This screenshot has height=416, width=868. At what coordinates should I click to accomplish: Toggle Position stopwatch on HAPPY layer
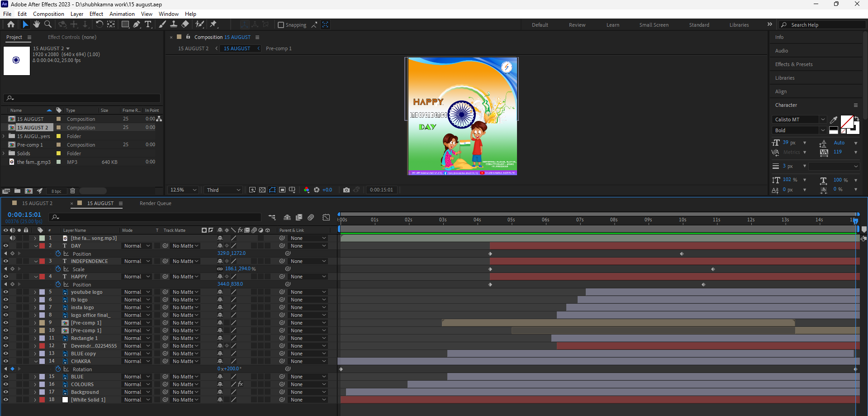[x=58, y=284]
